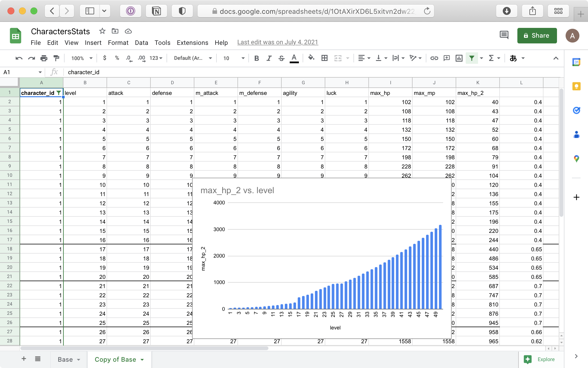Image resolution: width=588 pixels, height=368 pixels.
Task: Format selection as percent
Action: pos(117,58)
